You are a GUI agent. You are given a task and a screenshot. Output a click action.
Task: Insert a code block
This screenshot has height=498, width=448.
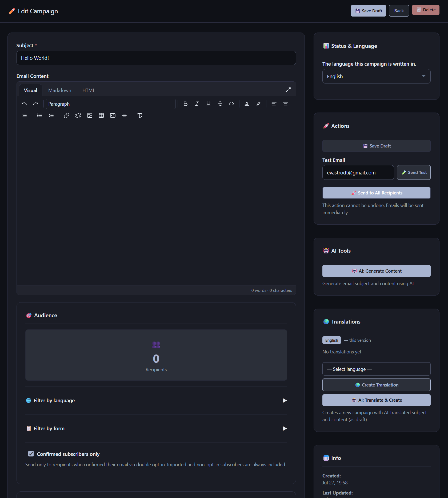click(113, 115)
